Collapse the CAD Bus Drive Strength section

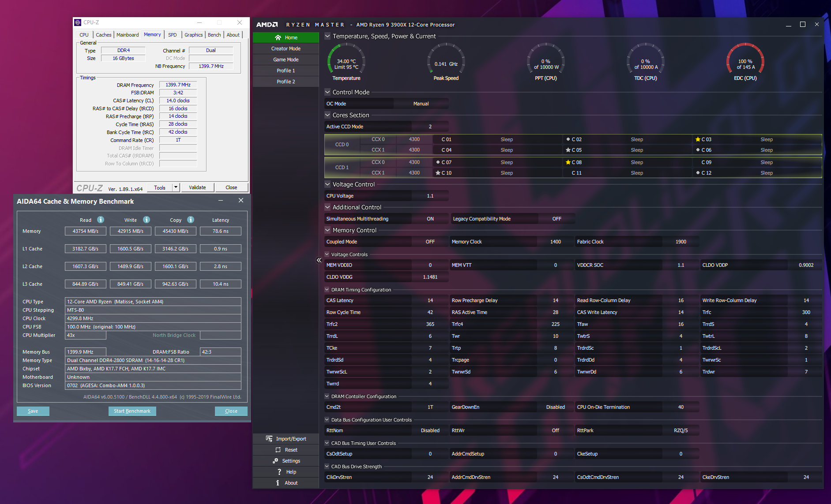click(x=327, y=467)
